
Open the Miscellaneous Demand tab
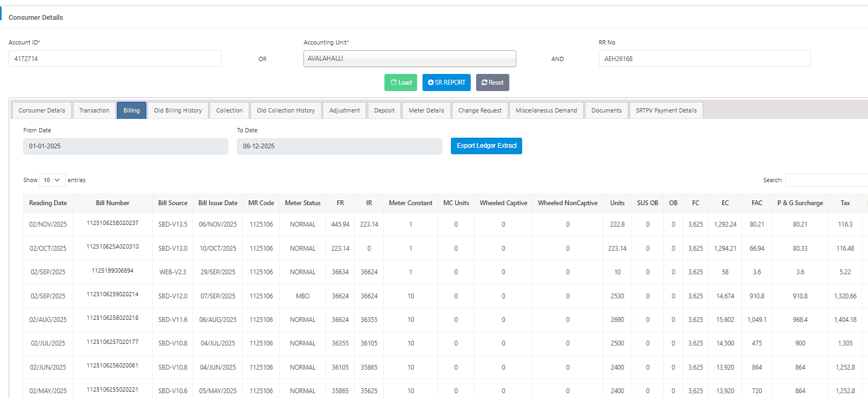546,110
